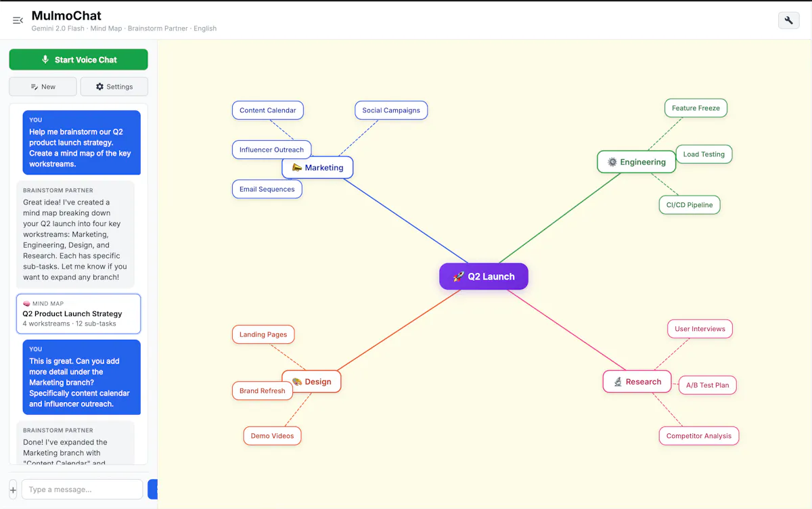
Task: Click the MulmoChat app title
Action: click(x=66, y=15)
